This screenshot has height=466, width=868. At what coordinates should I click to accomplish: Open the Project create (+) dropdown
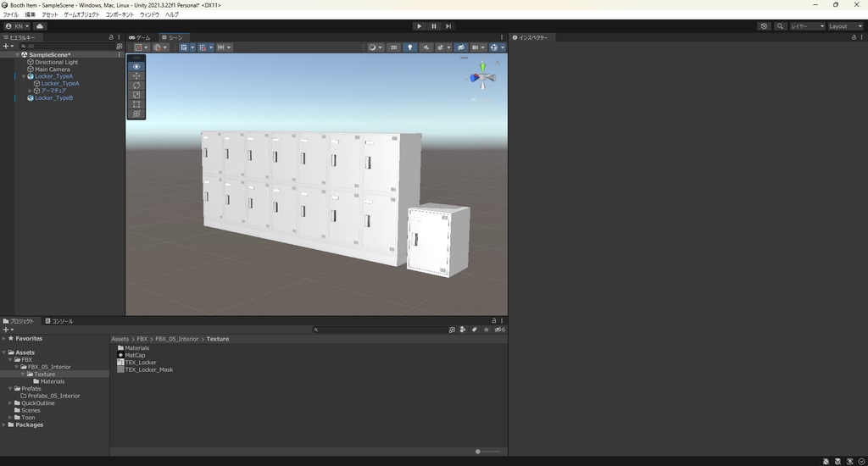[8, 330]
